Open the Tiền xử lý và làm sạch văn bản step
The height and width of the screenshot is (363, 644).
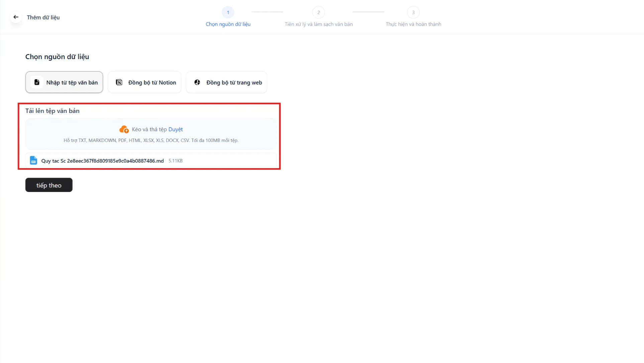pos(318,24)
